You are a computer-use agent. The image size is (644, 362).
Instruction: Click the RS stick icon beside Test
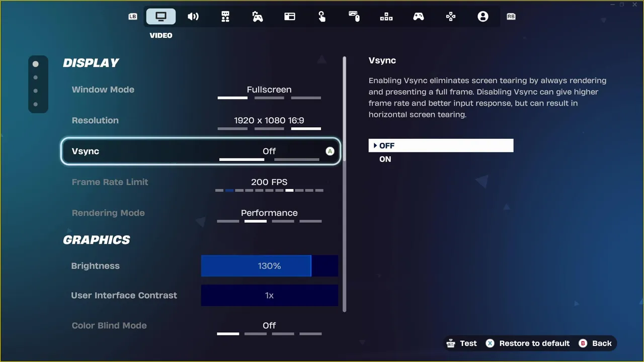[451, 343]
